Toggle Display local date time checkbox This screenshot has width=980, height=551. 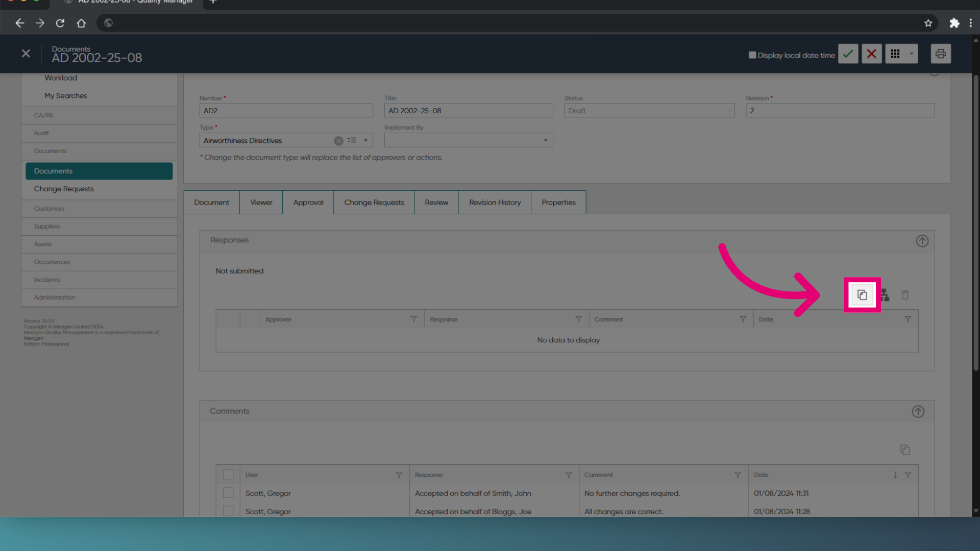[x=752, y=55]
